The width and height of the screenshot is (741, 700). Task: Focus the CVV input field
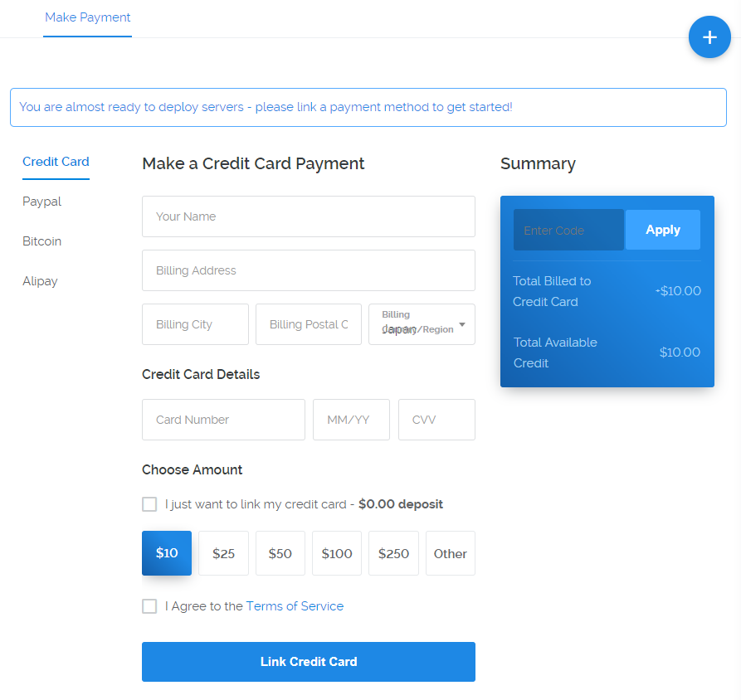(436, 420)
